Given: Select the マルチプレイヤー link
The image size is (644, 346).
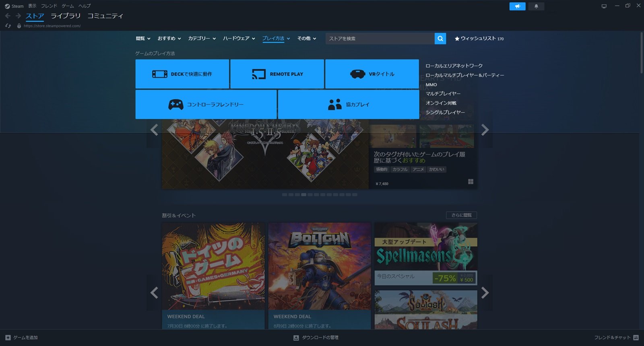Looking at the screenshot, I should point(443,94).
